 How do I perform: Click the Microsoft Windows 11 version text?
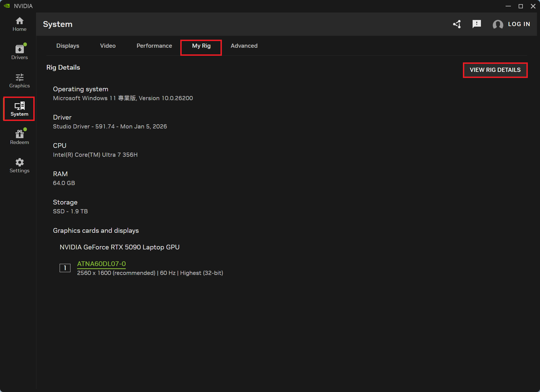pyautogui.click(x=123, y=98)
